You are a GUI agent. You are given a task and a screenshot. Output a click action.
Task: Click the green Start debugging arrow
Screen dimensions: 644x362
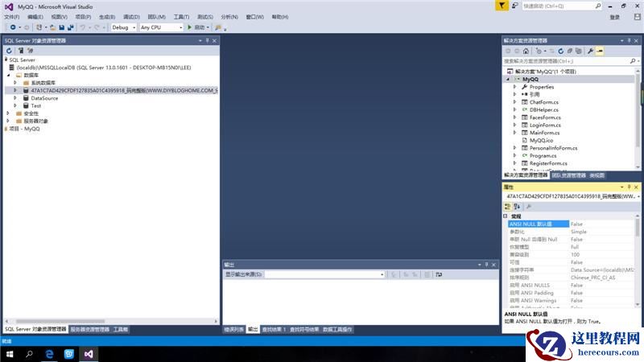click(x=189, y=27)
